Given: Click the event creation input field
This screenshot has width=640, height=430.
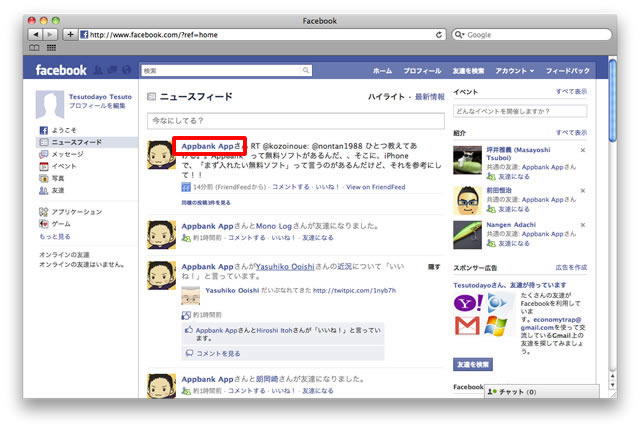Looking at the screenshot, I should point(520,111).
